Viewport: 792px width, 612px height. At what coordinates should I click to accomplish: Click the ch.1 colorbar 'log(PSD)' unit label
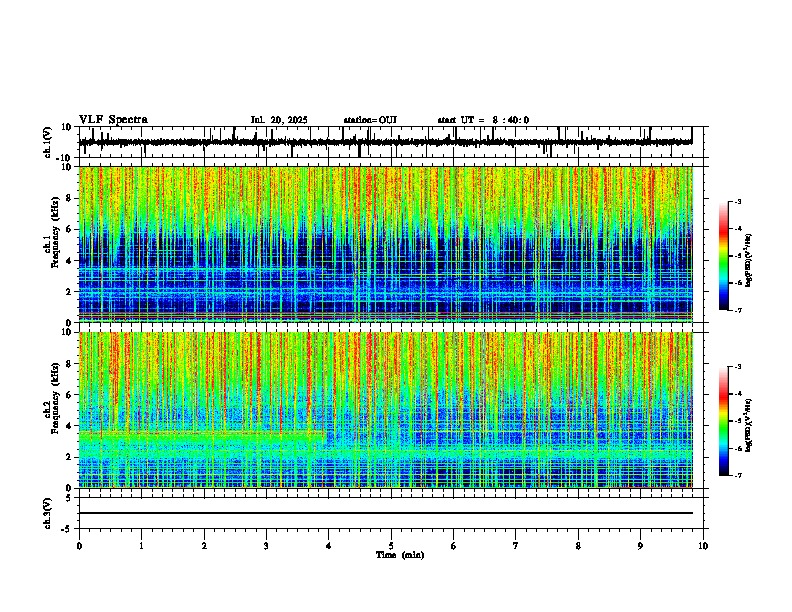coord(749,261)
